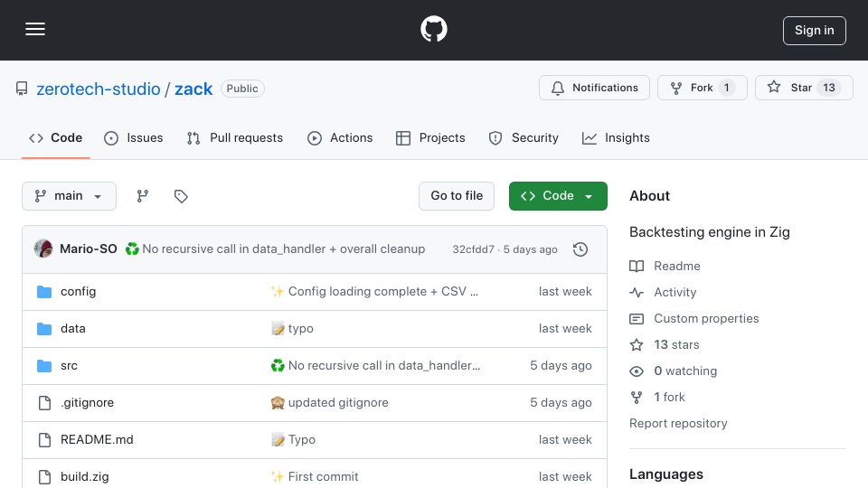Open the README.md file
868x488 pixels.
click(x=97, y=440)
